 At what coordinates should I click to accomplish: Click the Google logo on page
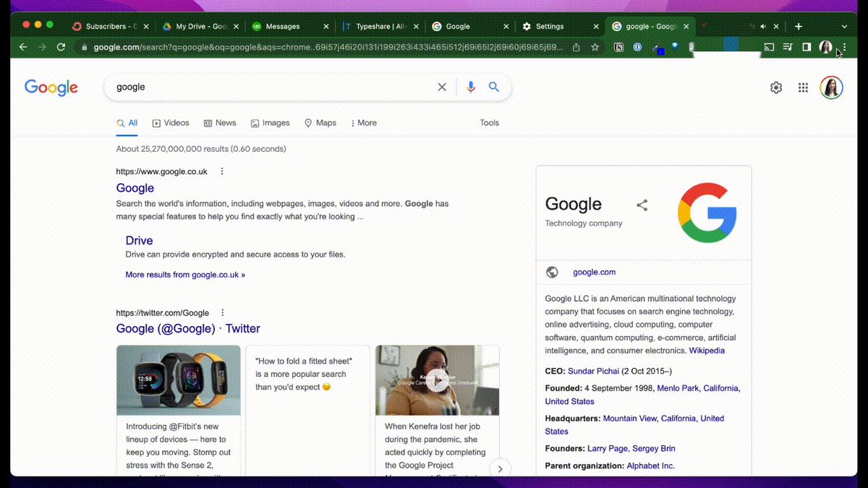(x=51, y=87)
